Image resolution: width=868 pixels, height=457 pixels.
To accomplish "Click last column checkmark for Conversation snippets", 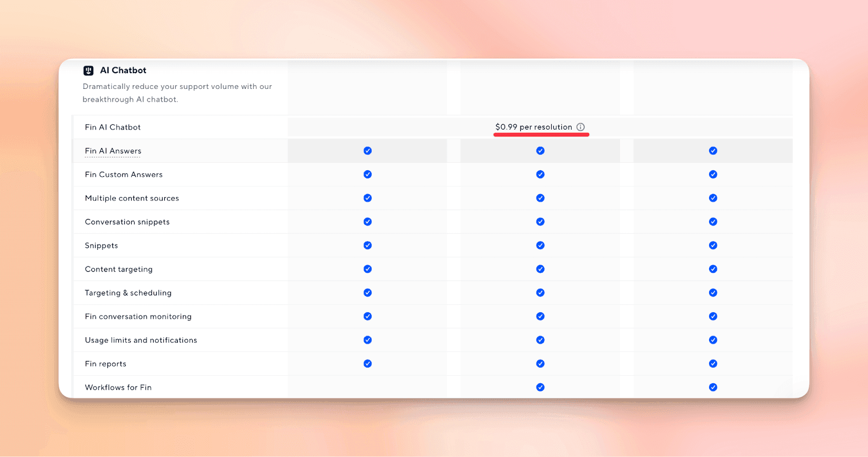I will tap(713, 222).
